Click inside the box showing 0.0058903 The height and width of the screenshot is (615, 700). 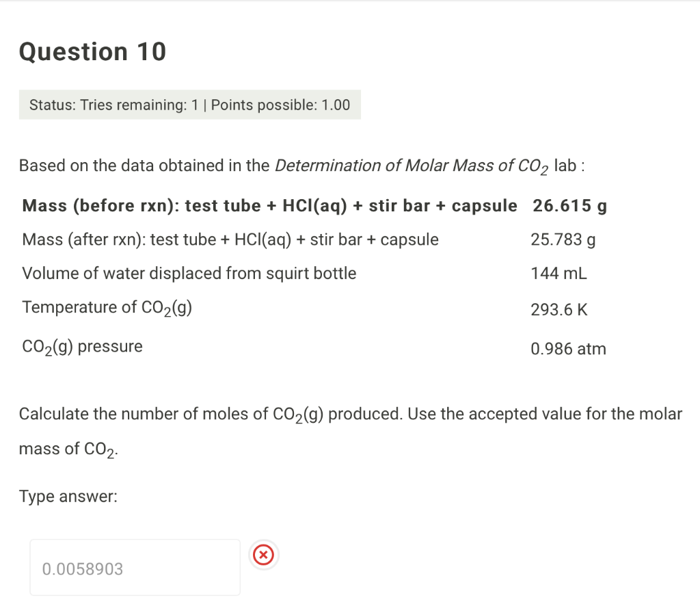[x=135, y=567]
